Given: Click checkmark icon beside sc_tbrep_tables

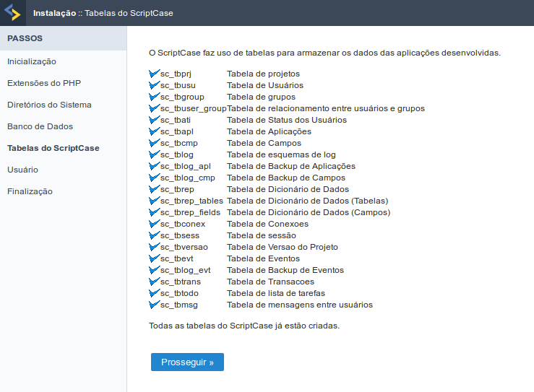Looking at the screenshot, I should tap(154, 201).
